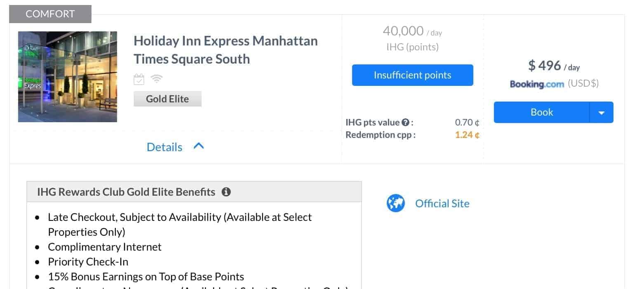
Task: Click the Booking.com logo
Action: coord(537,84)
